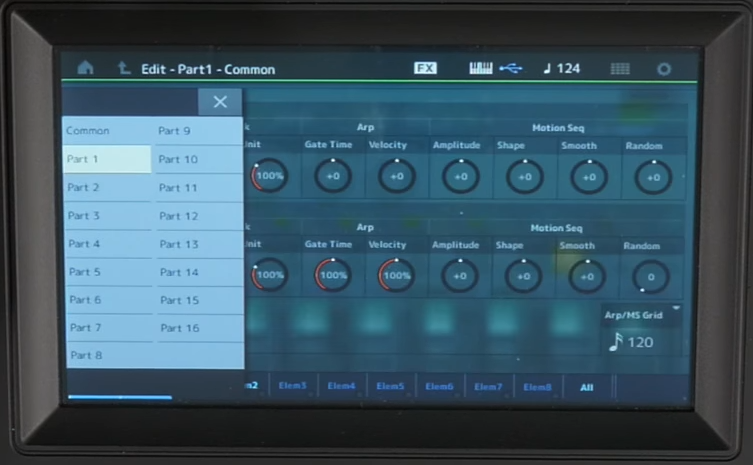Select Part 6 in the list
The width and height of the screenshot is (753, 465).
110,300
